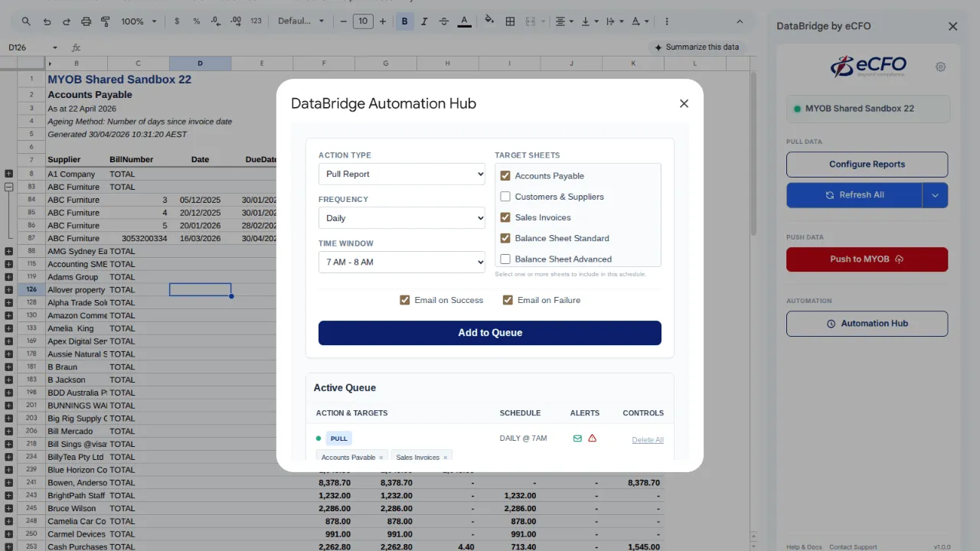The width and height of the screenshot is (980, 551).
Task: Increase font size with plus button
Action: 384,21
